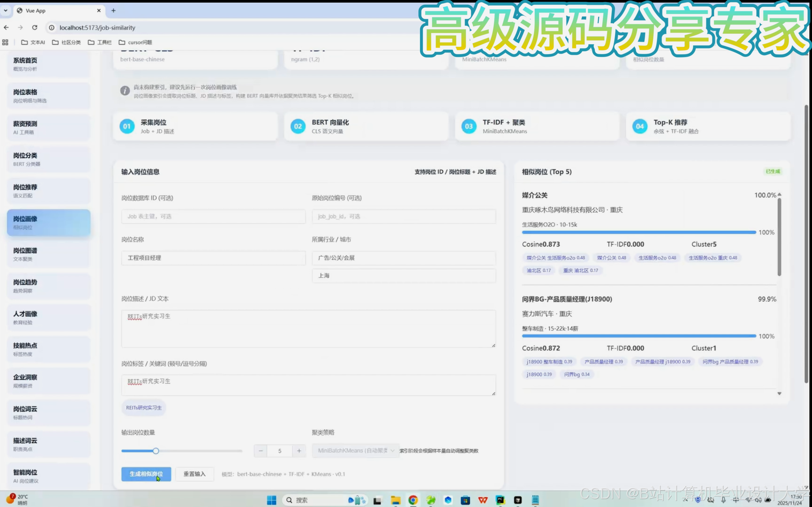
Task: Click the 岗位名称 input field
Action: tap(213, 258)
